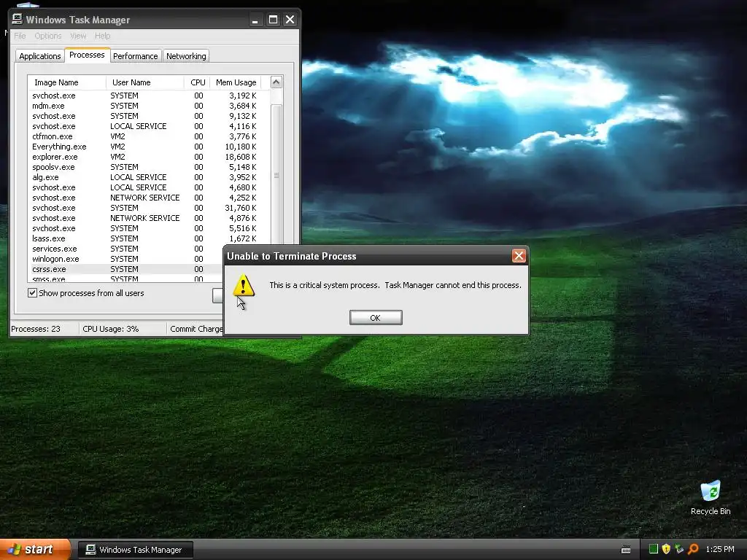Open the Networking tab
Image resolution: width=747 pixels, height=560 pixels.
pyautogui.click(x=186, y=56)
